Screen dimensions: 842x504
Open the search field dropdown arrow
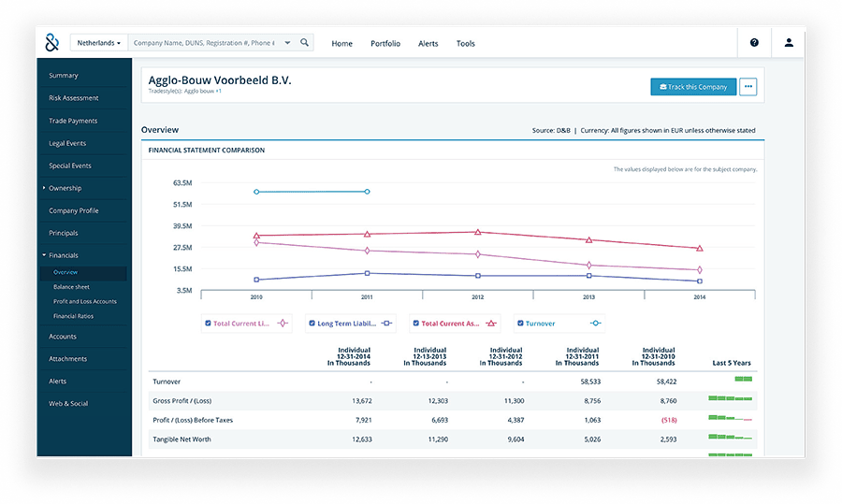point(288,42)
